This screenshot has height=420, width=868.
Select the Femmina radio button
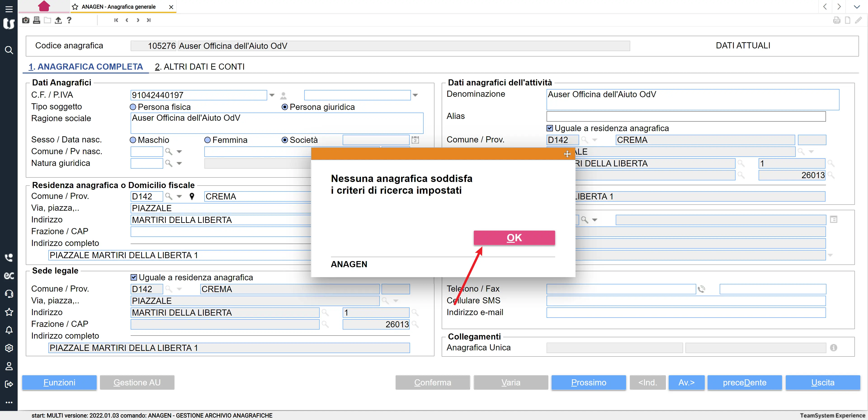208,140
